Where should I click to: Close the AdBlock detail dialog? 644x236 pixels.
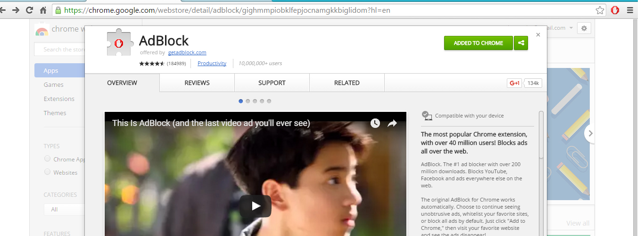538,34
